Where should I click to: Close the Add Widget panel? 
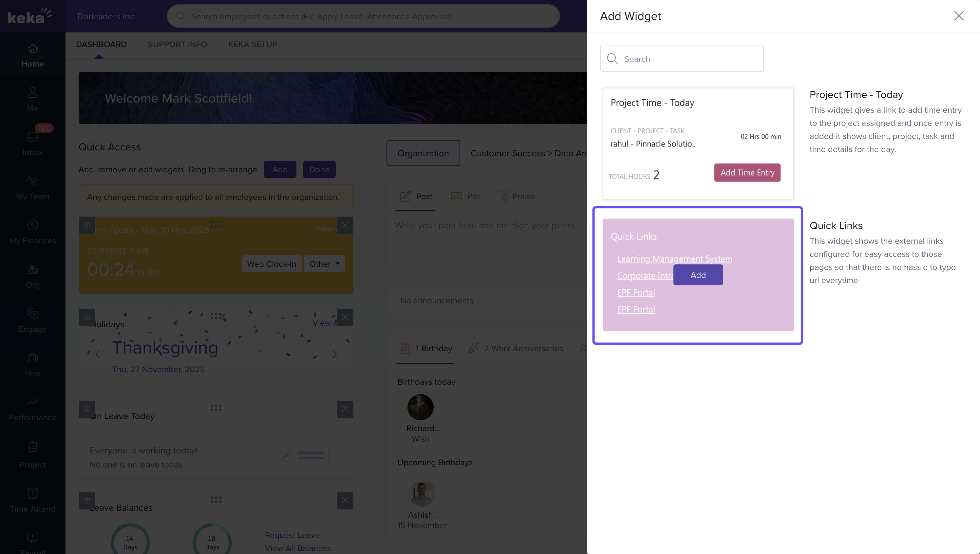click(958, 16)
